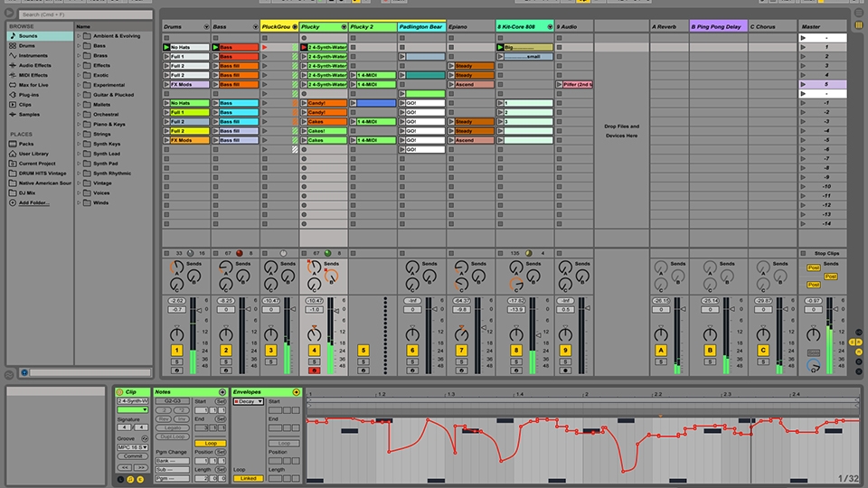Click the clip activator circle in Clip header
The image size is (868, 488).
[x=119, y=391]
